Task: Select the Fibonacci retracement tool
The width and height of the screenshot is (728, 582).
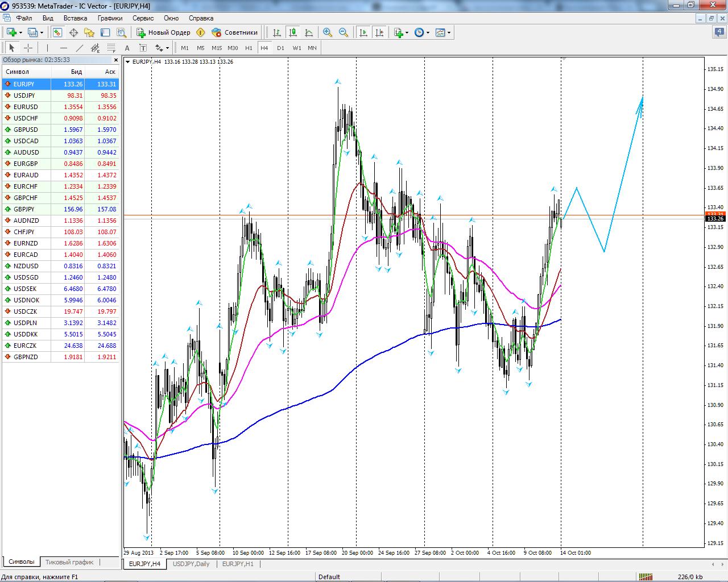Action: click(111, 48)
